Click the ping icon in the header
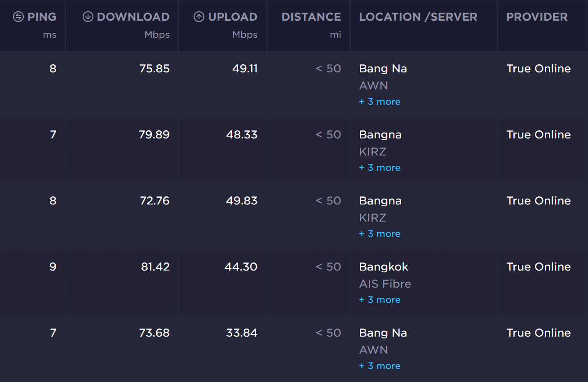Image resolution: width=588 pixels, height=382 pixels. click(x=18, y=17)
